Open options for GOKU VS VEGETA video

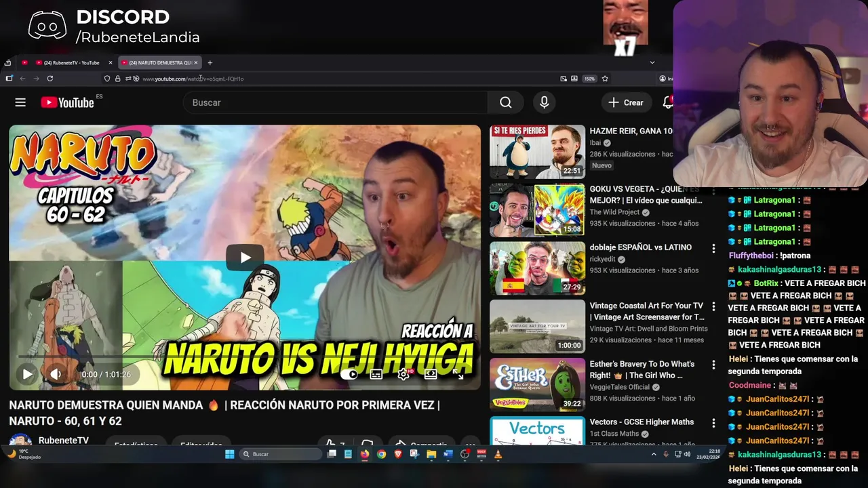[x=713, y=190]
